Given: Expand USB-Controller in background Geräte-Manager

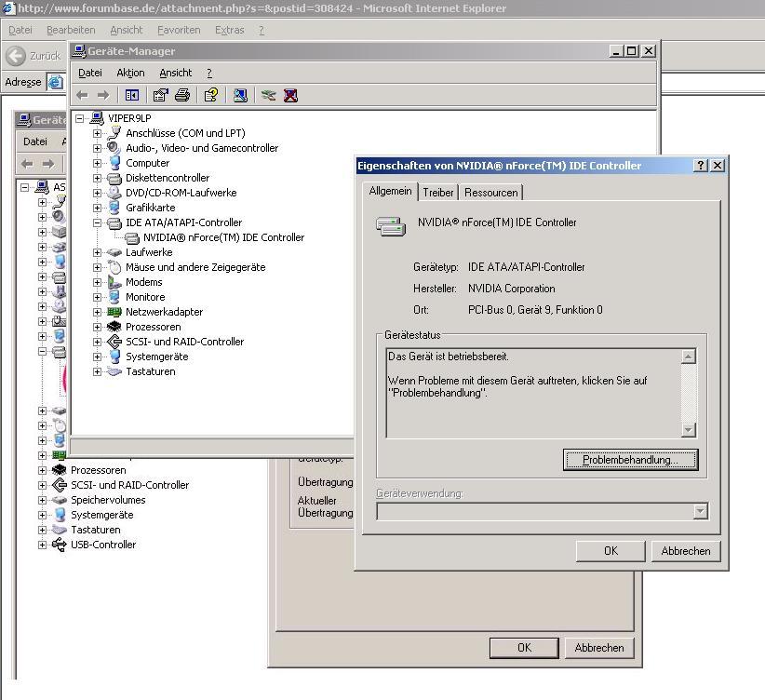Looking at the screenshot, I should pyautogui.click(x=43, y=545).
